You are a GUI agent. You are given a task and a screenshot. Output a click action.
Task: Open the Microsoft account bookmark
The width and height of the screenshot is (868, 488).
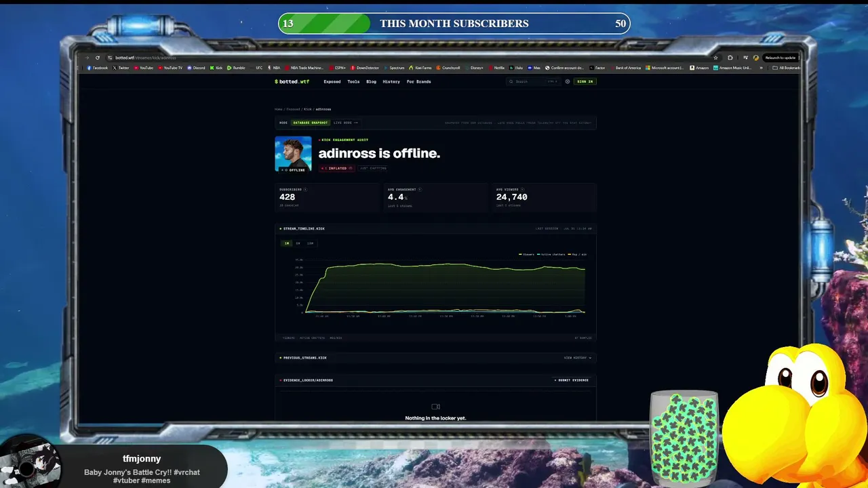coord(665,68)
